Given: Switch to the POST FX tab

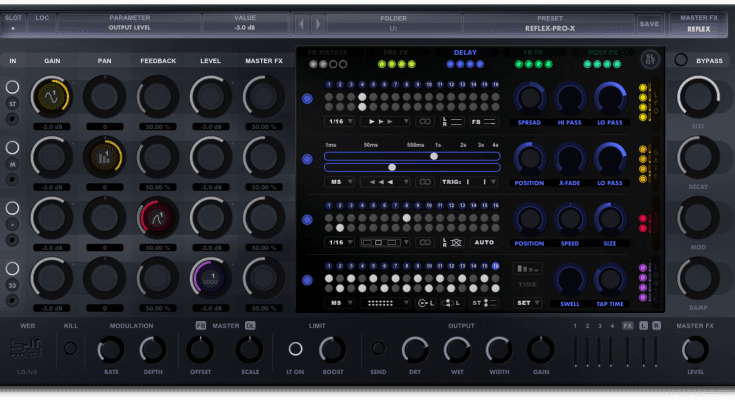Looking at the screenshot, I should tap(602, 52).
